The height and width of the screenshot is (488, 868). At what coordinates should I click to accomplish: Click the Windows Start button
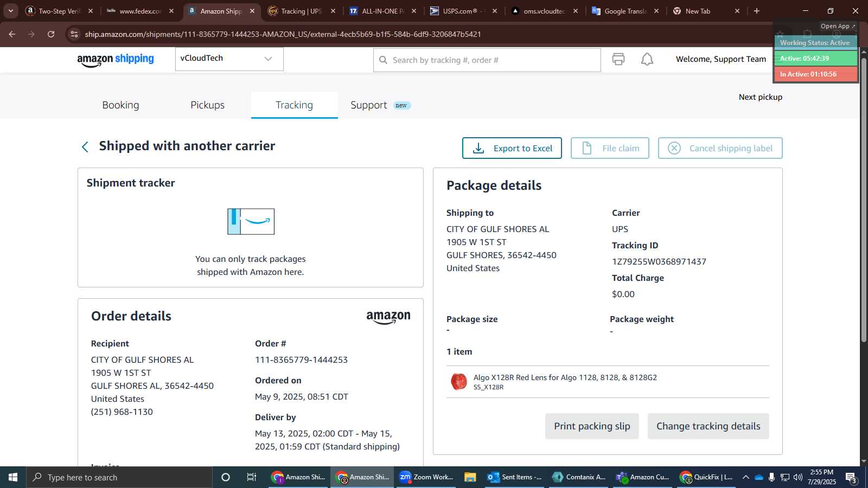click(x=13, y=477)
